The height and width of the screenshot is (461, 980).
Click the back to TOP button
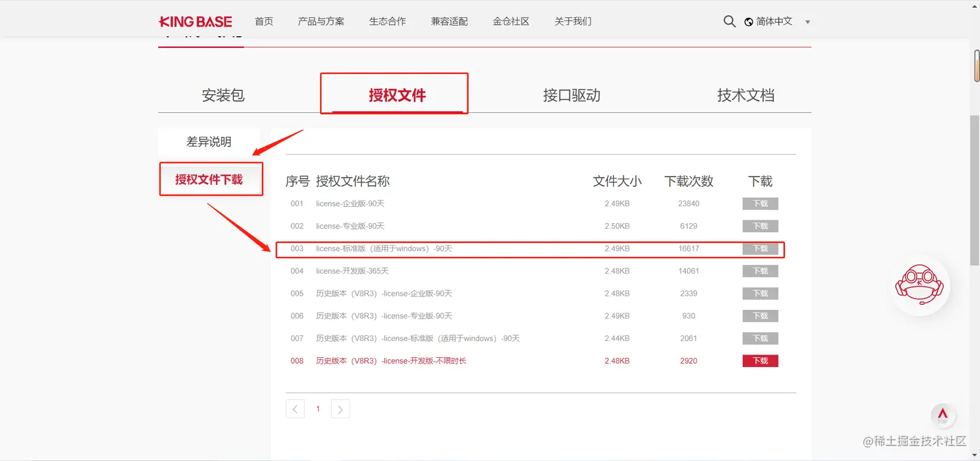coord(942,415)
